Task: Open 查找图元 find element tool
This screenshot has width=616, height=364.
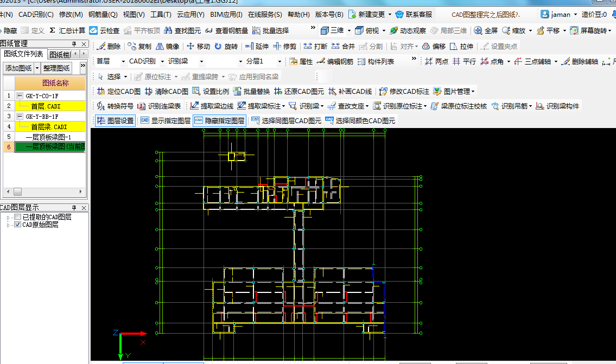Action: tap(182, 30)
